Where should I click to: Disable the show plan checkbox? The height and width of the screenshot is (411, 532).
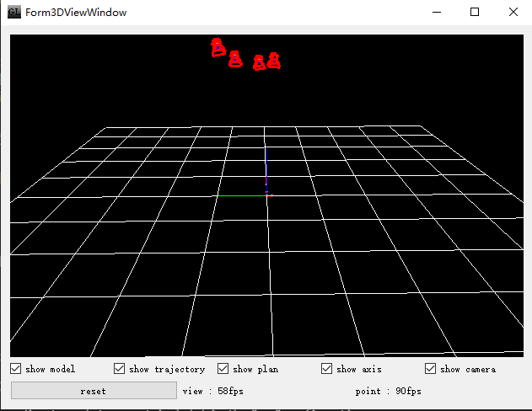pyautogui.click(x=223, y=369)
